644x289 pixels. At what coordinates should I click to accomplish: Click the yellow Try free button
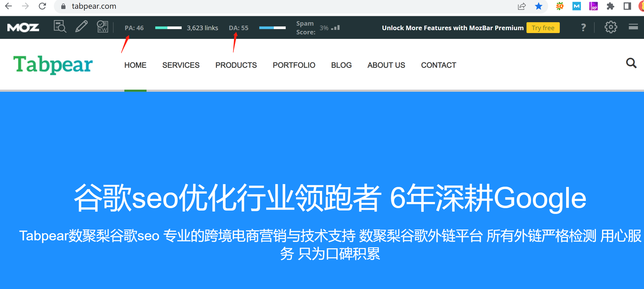(x=543, y=28)
